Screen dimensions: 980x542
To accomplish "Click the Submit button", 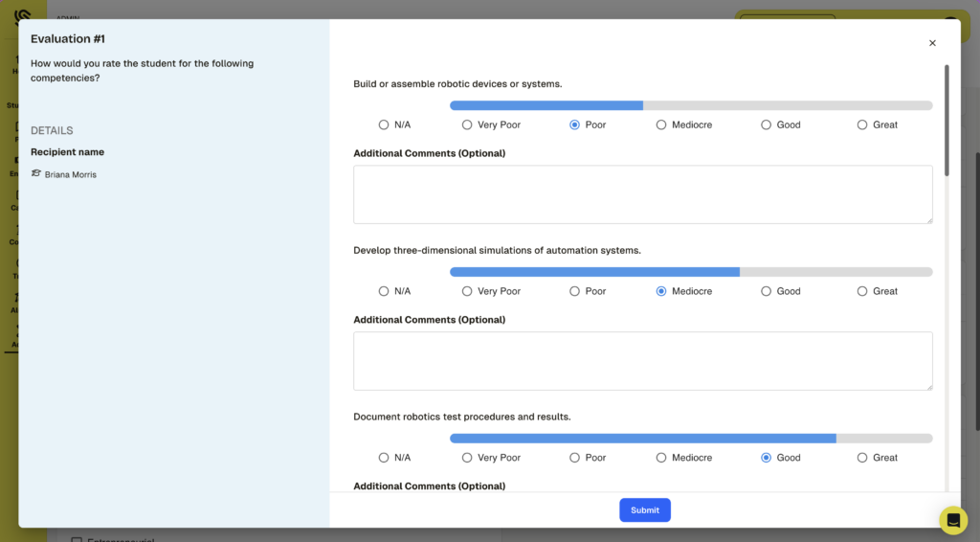I will click(x=644, y=509).
